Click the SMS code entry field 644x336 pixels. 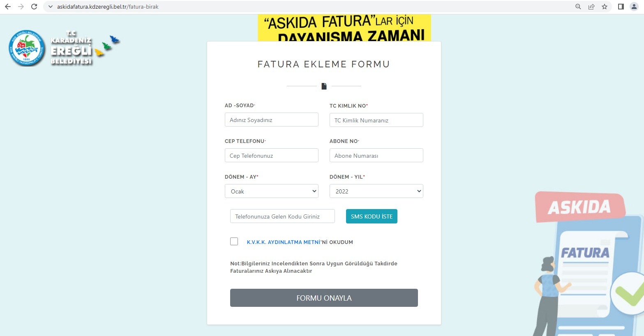click(282, 216)
